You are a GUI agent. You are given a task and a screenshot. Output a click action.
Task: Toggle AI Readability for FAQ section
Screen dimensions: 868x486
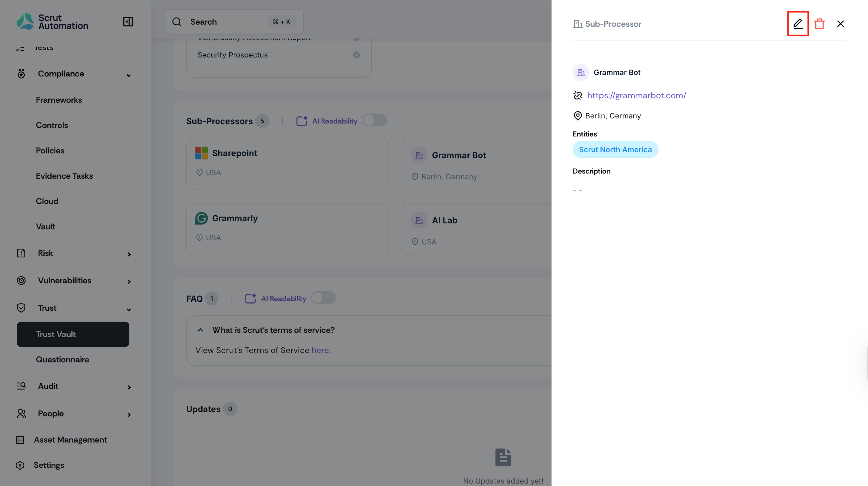[323, 298]
